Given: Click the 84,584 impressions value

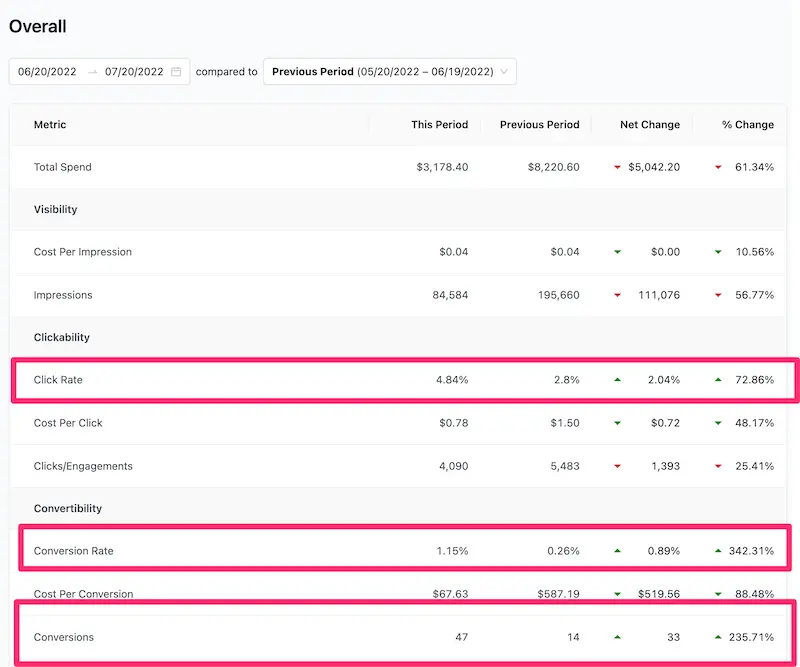Looking at the screenshot, I should click(450, 295).
